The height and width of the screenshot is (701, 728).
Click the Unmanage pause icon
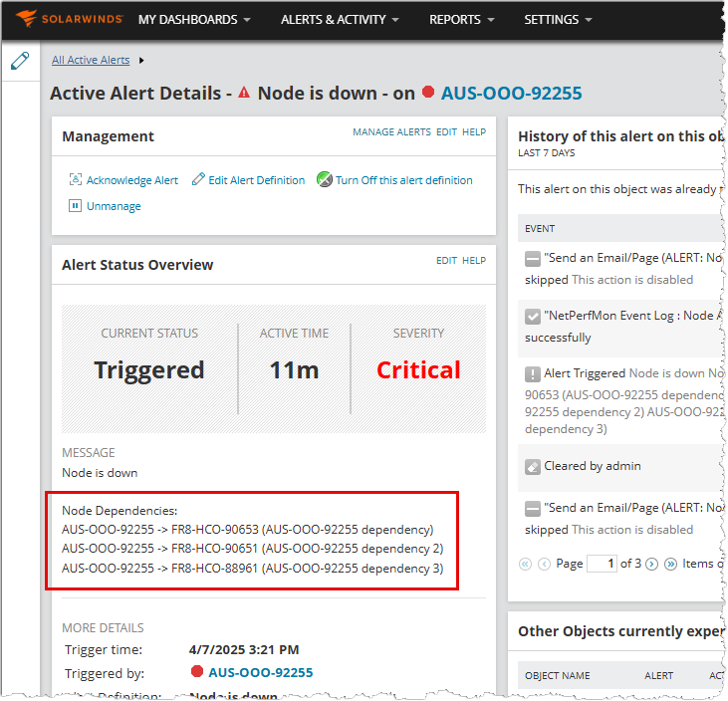[75, 206]
